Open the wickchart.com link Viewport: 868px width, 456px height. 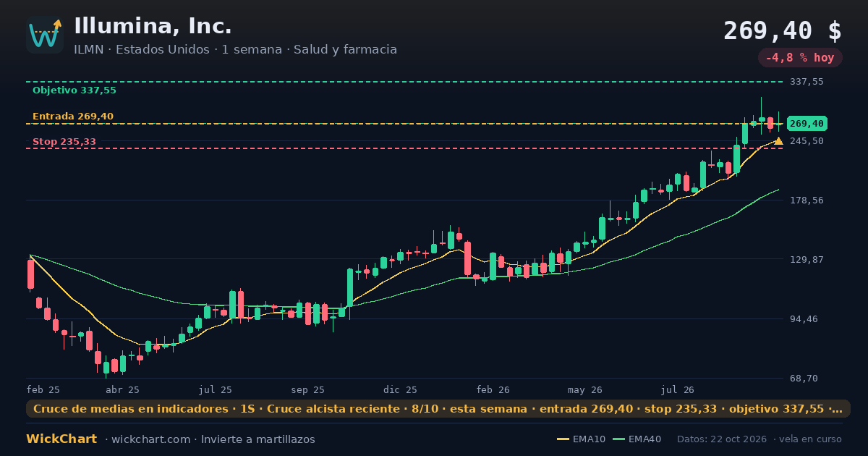(x=150, y=439)
